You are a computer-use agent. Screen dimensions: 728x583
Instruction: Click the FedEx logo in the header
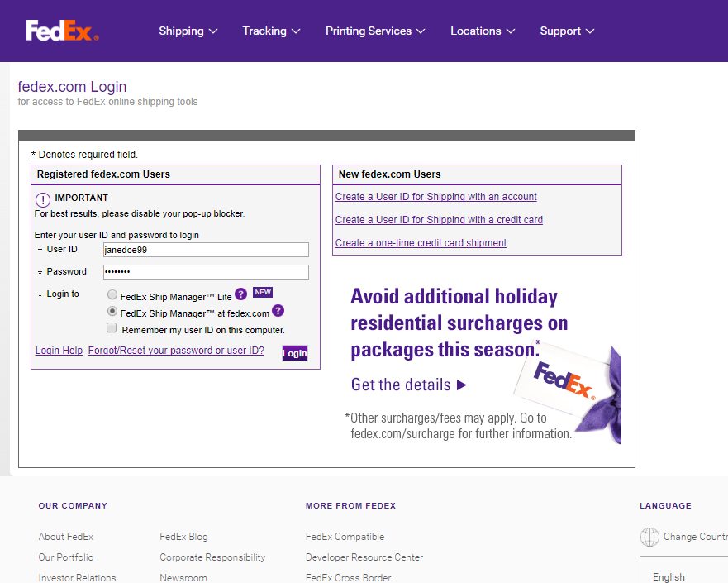click(62, 31)
